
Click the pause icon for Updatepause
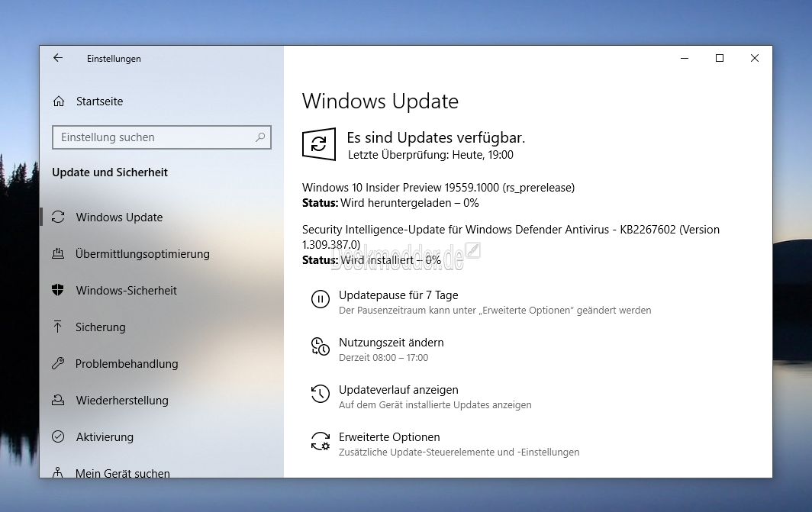(320, 299)
